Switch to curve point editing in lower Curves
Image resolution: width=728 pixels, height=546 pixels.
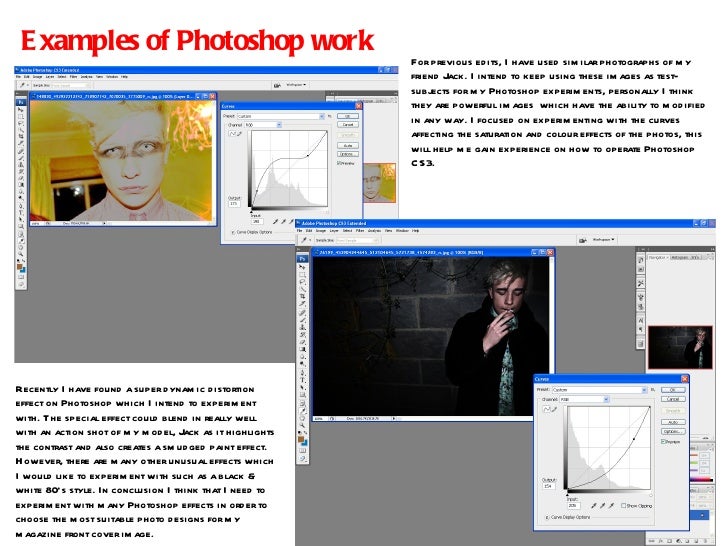coord(546,410)
